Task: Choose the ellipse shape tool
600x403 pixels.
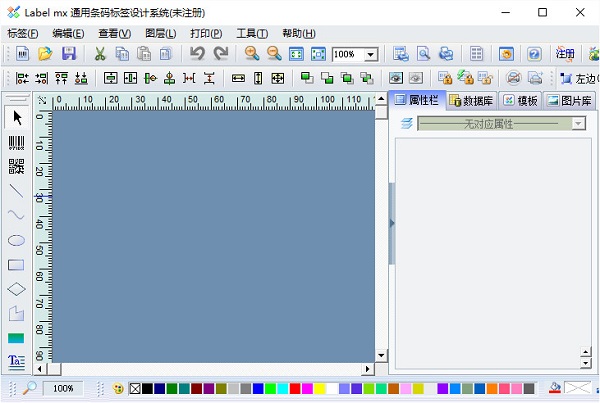Action: pyautogui.click(x=16, y=240)
